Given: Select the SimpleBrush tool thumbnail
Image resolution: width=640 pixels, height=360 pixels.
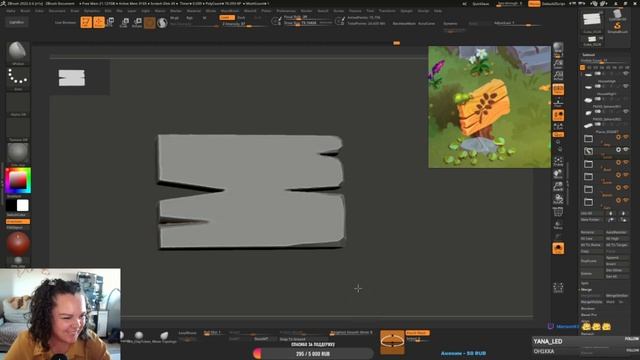Looking at the screenshot, I should [617, 27].
